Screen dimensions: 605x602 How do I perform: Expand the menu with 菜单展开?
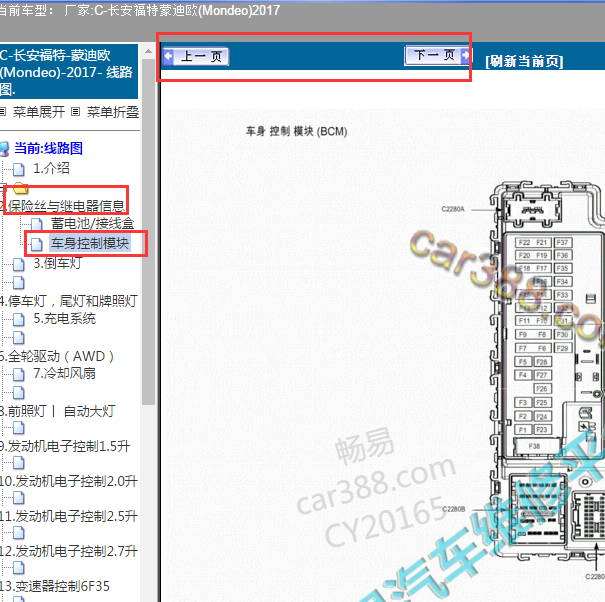(x=39, y=112)
